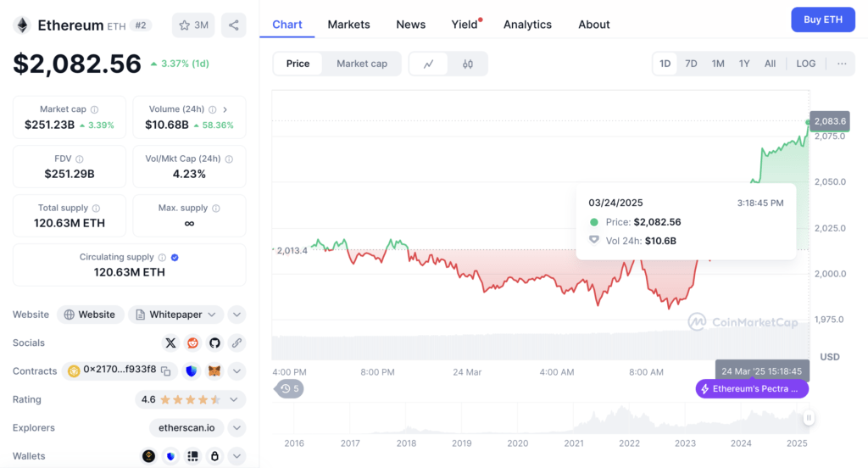Switch chart to Price view
868x468 pixels.
(x=298, y=64)
